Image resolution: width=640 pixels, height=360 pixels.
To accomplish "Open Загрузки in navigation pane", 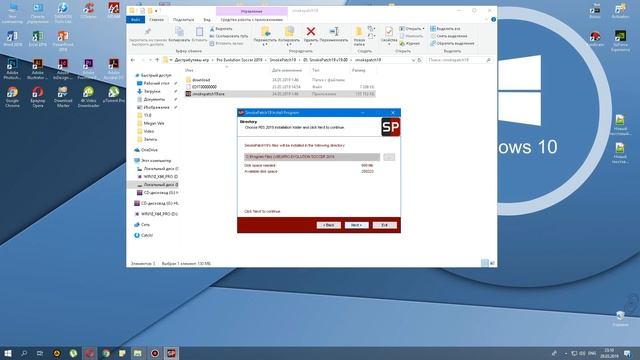I will (x=152, y=91).
